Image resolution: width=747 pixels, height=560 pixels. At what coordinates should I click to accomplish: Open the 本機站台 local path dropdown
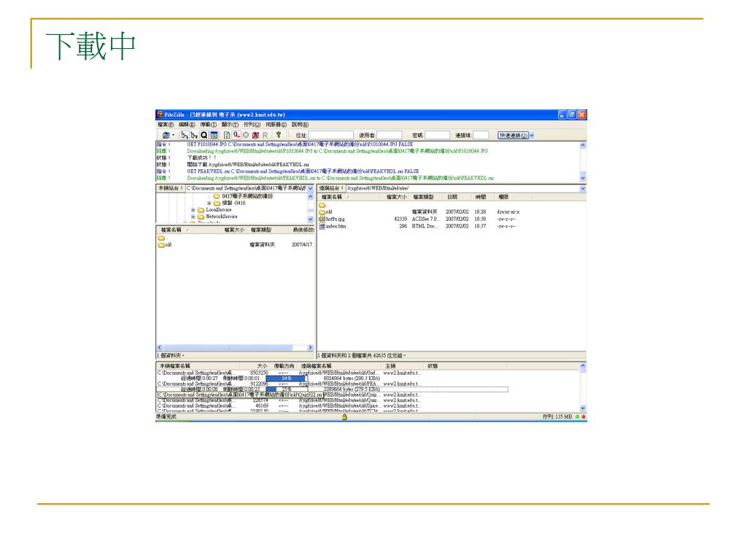click(x=311, y=189)
